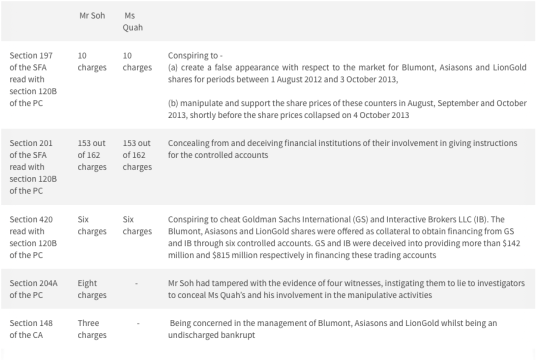The image size is (537, 360).
Task: Click Mr Soh's 'Six charges' cell
Action: [92, 225]
